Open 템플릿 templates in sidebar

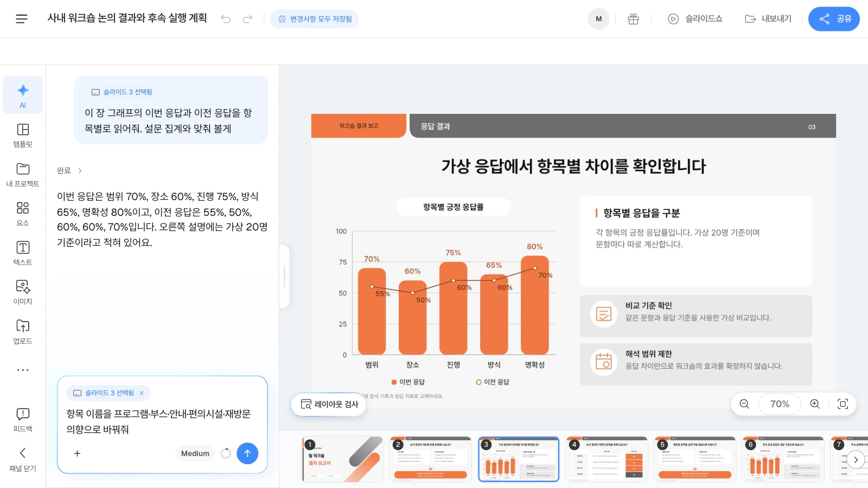click(x=23, y=135)
